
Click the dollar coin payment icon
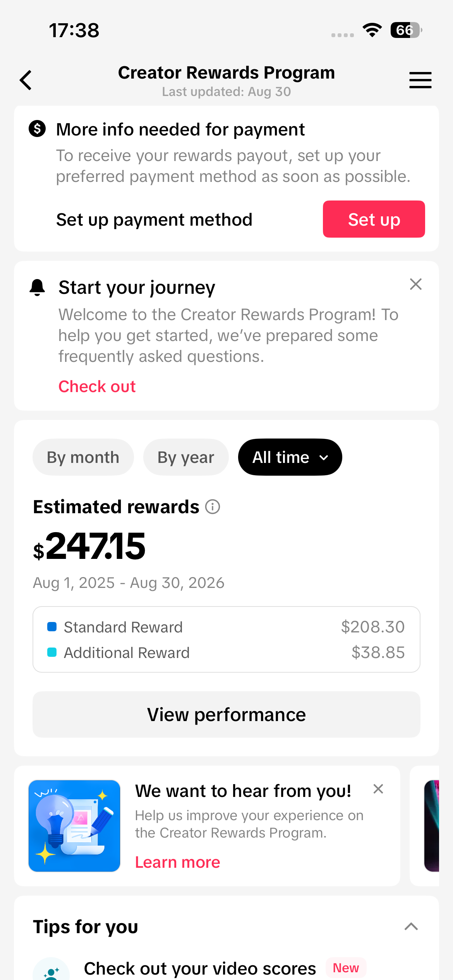(x=37, y=128)
